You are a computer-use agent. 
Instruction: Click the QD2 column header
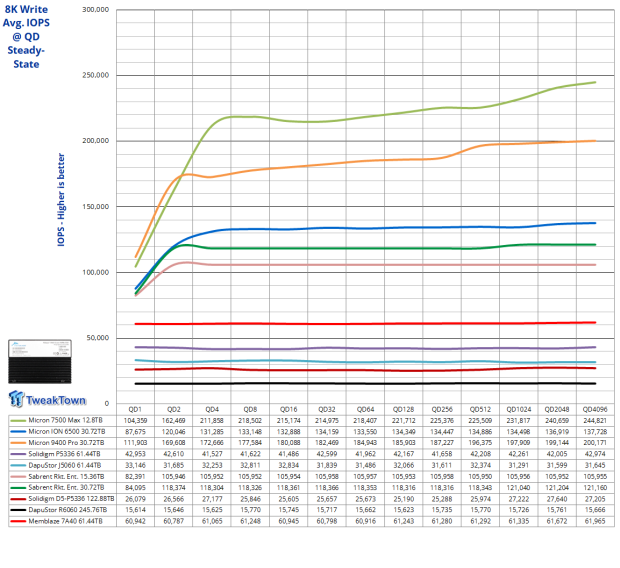click(174, 409)
